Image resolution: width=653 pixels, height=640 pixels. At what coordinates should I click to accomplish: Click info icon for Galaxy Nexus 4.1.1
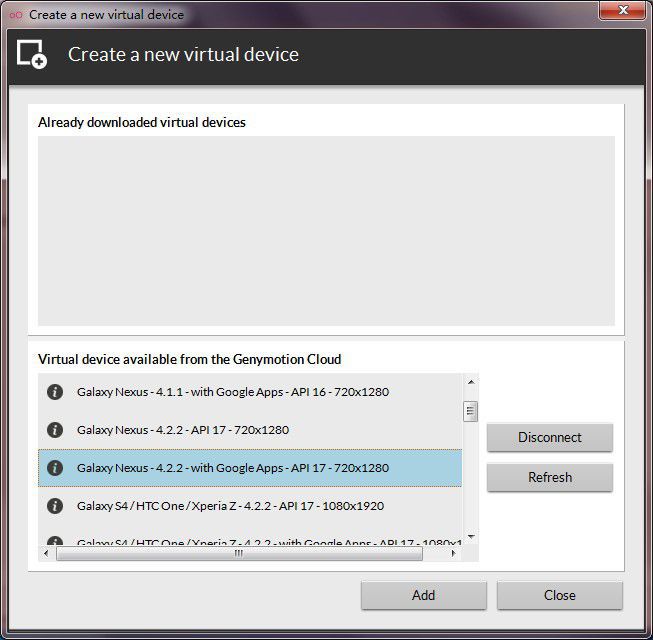click(55, 392)
